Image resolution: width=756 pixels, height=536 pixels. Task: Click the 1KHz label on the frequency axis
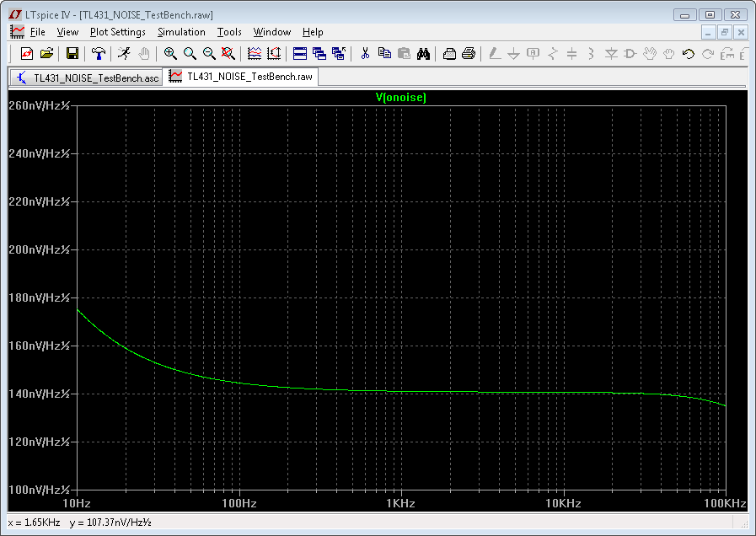401,503
